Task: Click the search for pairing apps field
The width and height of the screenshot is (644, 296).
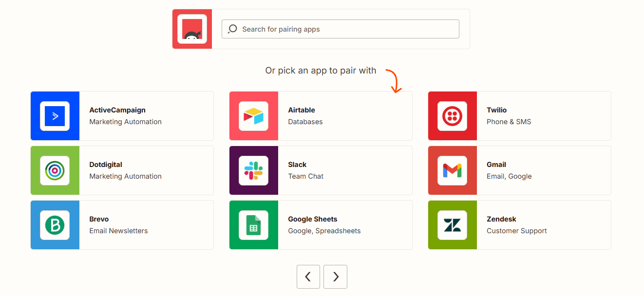Action: 340,29
